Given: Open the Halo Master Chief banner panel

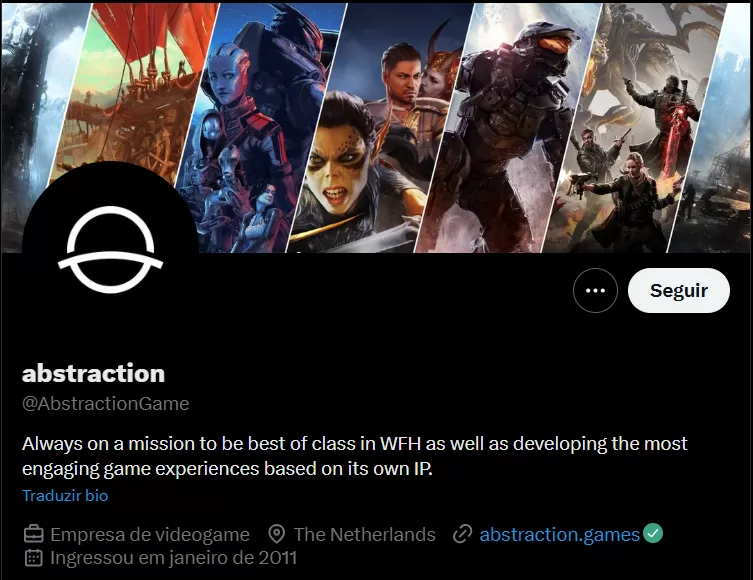Looking at the screenshot, I should [508, 127].
